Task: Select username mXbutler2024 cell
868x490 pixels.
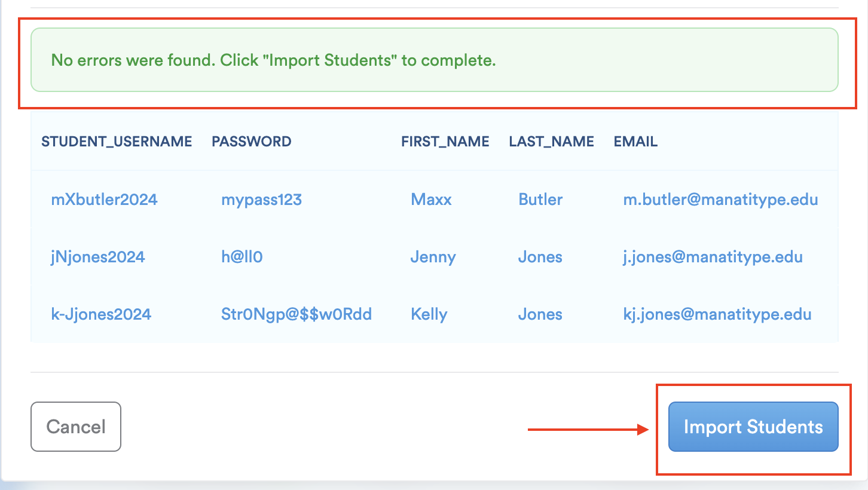Action: click(105, 199)
